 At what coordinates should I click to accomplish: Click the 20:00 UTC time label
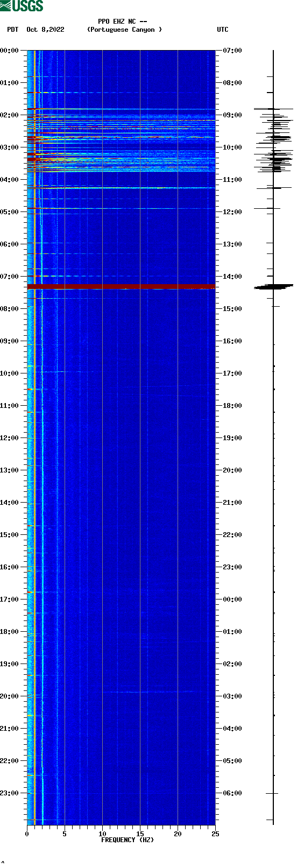tap(232, 470)
